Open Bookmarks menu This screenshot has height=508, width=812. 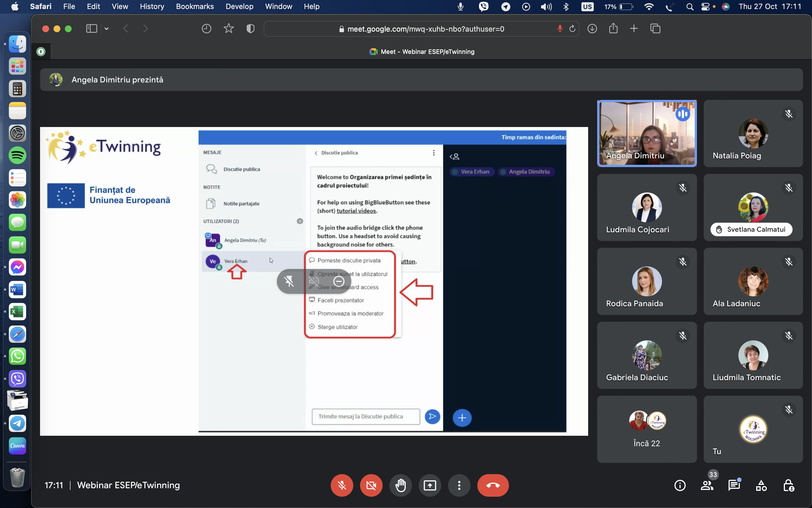(195, 6)
